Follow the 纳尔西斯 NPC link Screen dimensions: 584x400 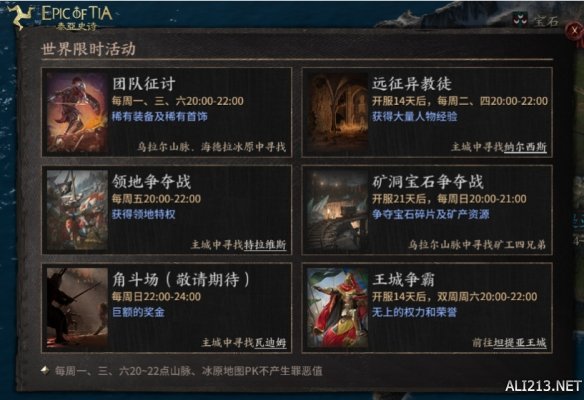[x=525, y=147]
